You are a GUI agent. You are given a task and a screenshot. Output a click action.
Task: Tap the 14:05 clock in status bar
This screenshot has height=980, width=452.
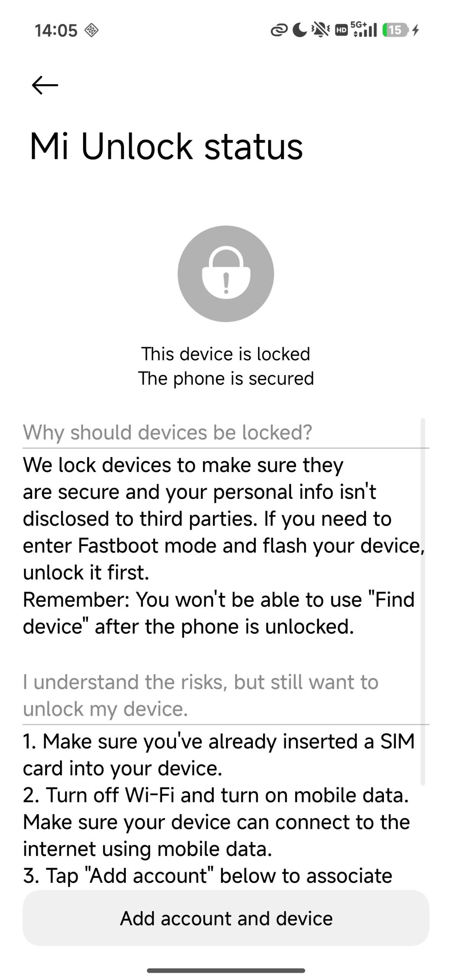(x=56, y=31)
